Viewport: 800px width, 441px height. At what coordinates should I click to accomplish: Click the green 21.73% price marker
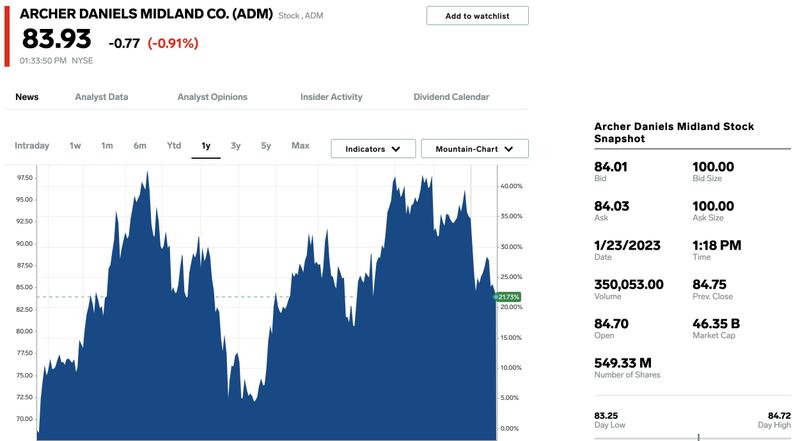(508, 297)
